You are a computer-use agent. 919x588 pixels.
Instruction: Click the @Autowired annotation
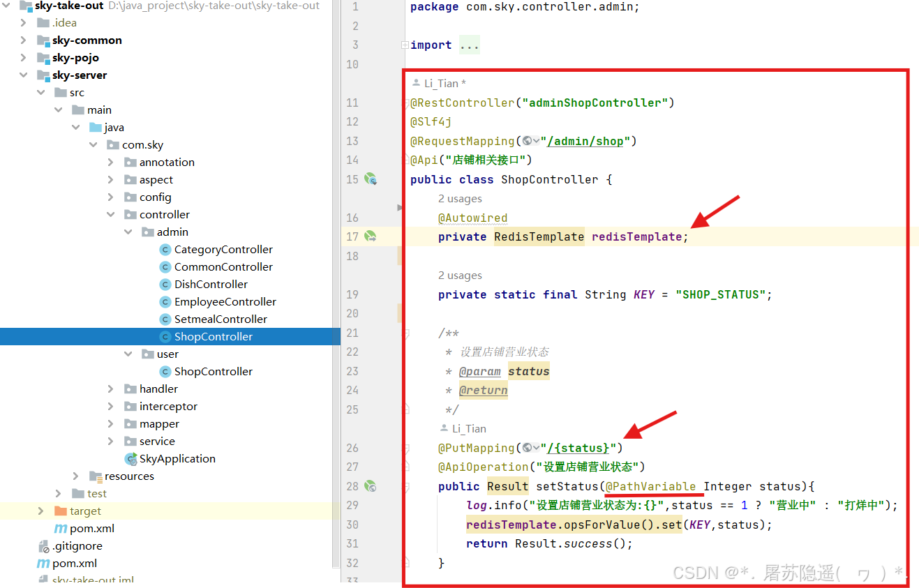click(x=472, y=218)
